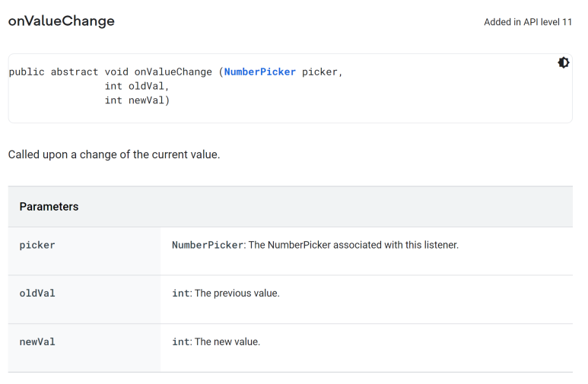The height and width of the screenshot is (384, 588).
Task: Click the Called upon a change sentence
Action: pyautogui.click(x=114, y=154)
